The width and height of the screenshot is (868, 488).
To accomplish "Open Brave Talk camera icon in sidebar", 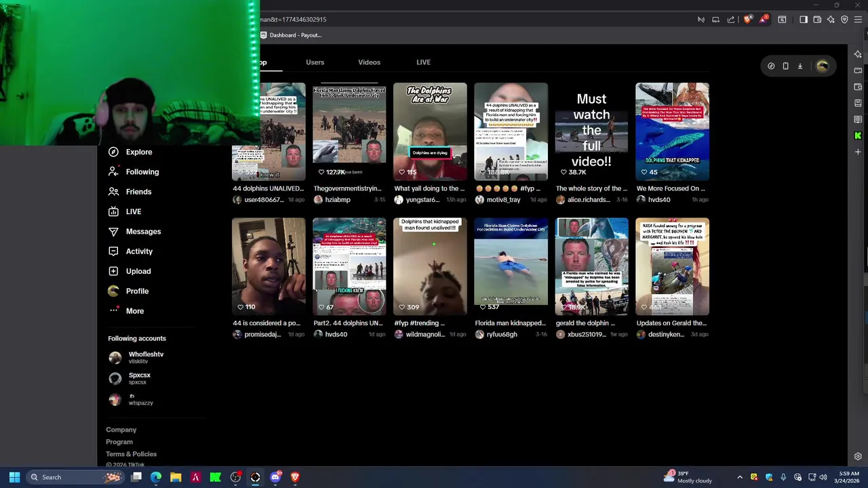I will click(x=858, y=70).
